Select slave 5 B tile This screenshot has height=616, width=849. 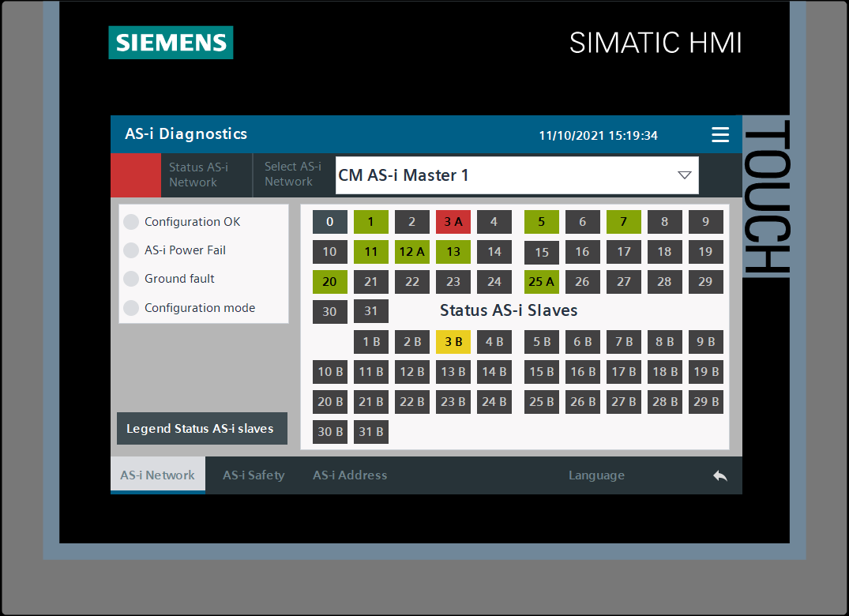click(x=542, y=341)
